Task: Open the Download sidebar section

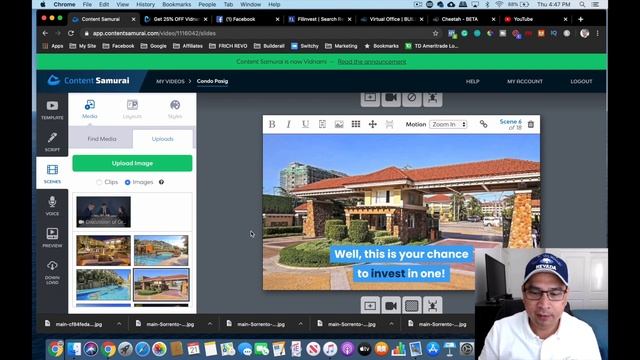Action: click(52, 272)
